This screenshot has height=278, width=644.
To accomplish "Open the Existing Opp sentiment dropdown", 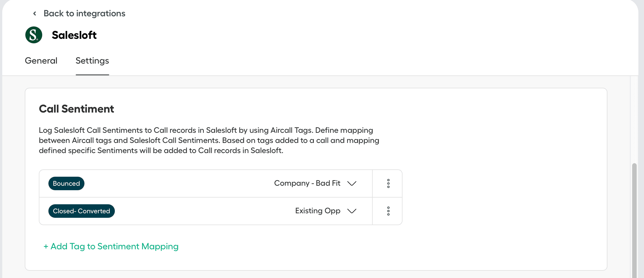I will [317, 211].
